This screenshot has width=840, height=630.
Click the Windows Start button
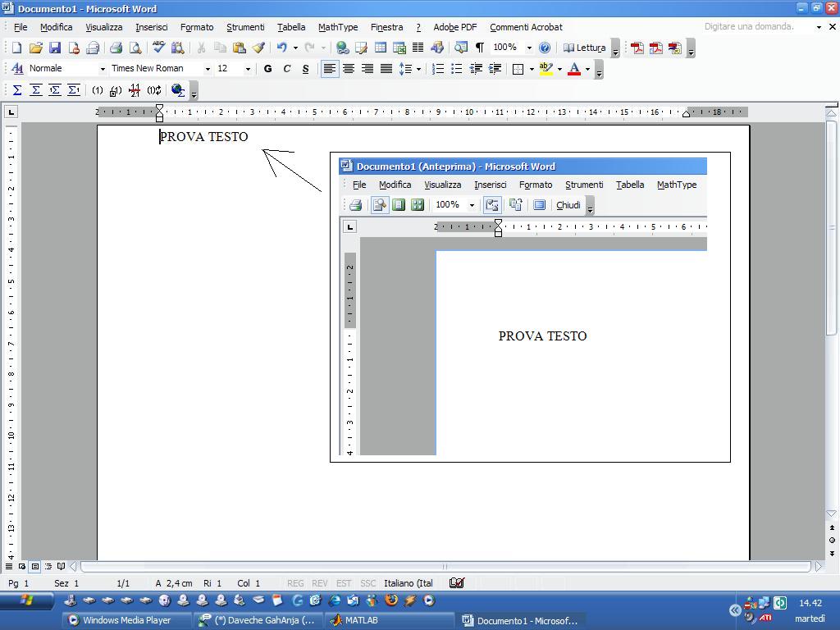click(x=27, y=601)
